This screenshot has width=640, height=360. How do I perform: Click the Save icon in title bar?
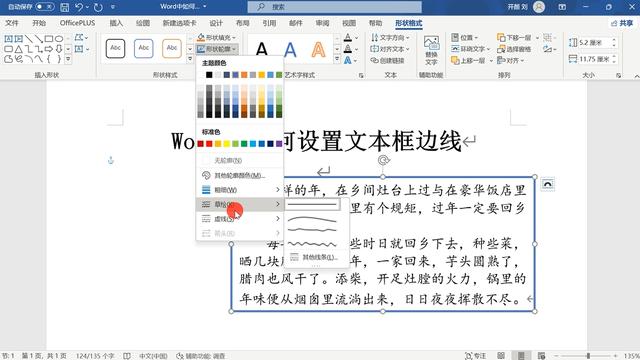[64, 7]
